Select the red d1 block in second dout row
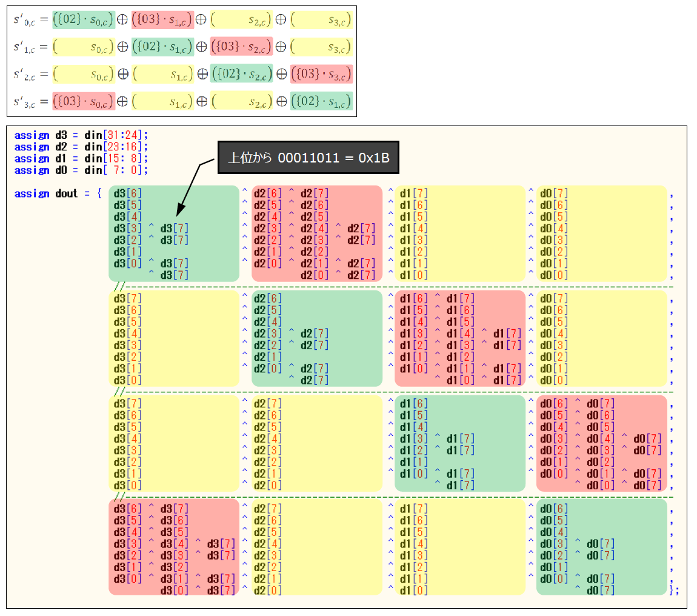Viewport: 697px width, 616px height. 459,338
